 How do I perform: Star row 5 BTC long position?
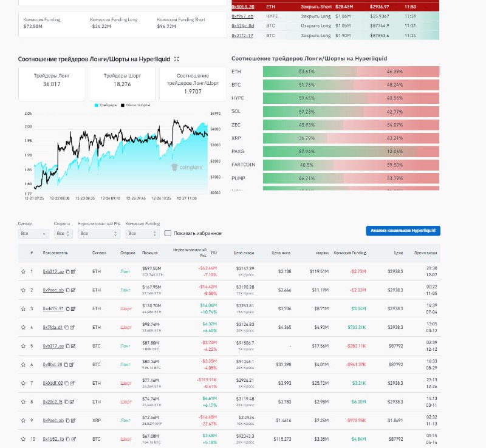pos(23,346)
